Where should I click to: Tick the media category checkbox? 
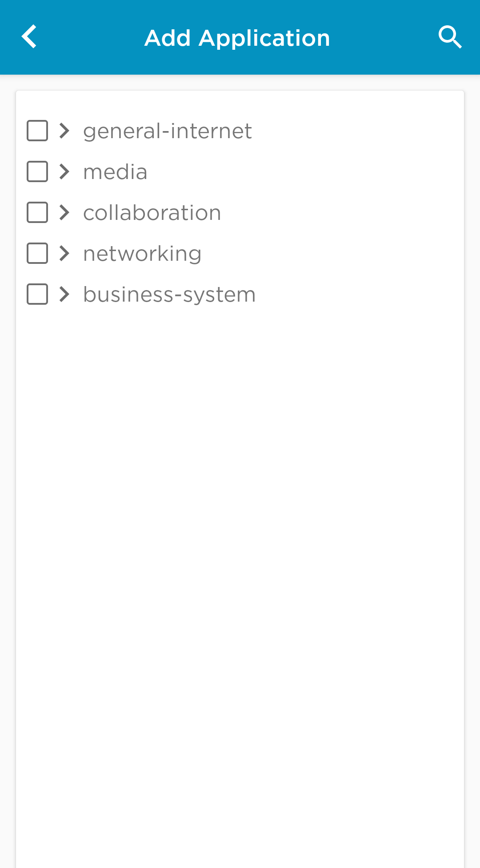click(37, 171)
